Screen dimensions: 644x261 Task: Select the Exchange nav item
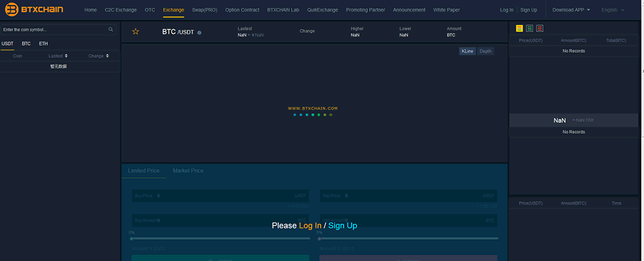click(x=173, y=10)
